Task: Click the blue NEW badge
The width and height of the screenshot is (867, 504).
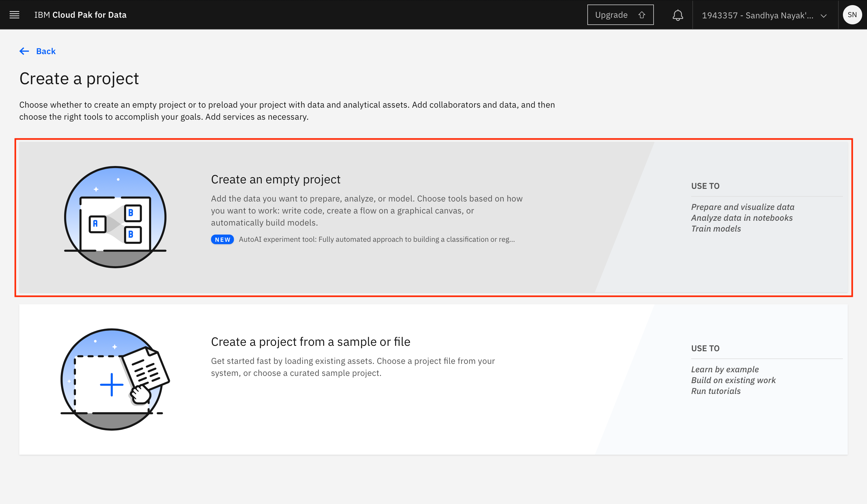Action: (222, 240)
